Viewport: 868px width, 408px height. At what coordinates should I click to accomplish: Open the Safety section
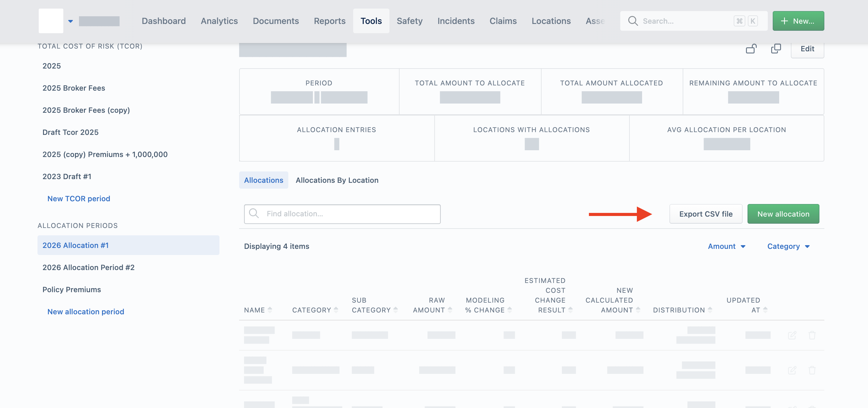tap(409, 21)
